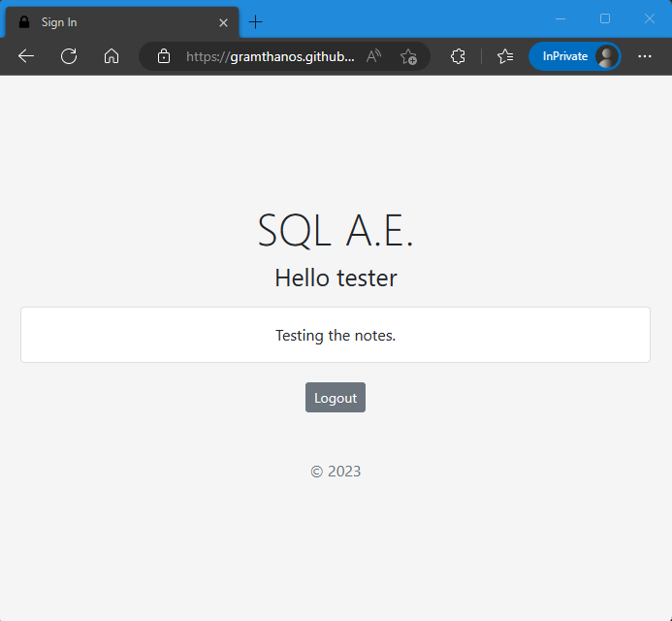Image resolution: width=672 pixels, height=621 pixels.
Task: Go back to the previous page
Action: point(26,56)
